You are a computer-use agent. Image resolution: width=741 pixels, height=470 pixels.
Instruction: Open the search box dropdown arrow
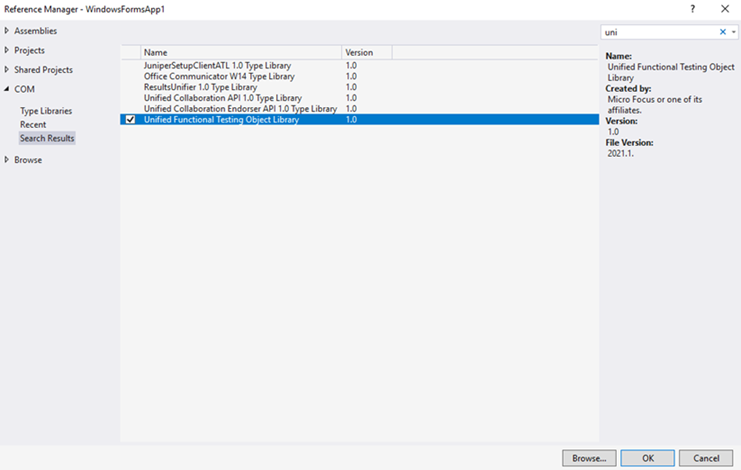tap(733, 32)
